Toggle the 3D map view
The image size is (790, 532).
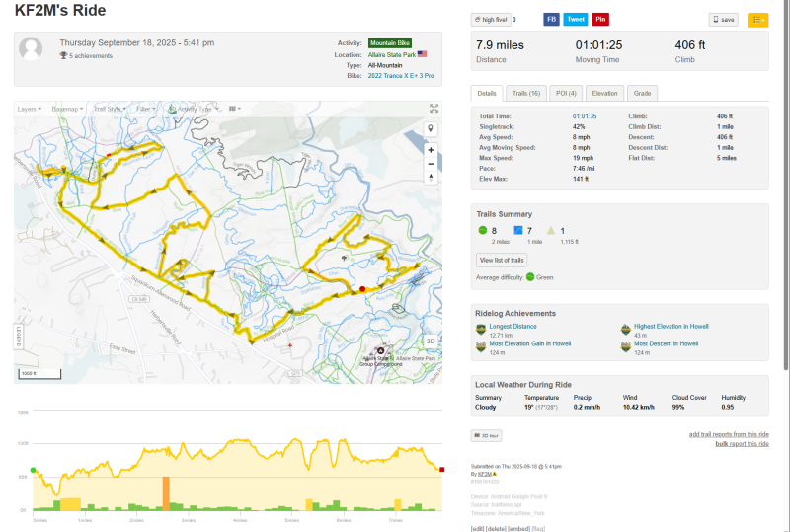pos(431,341)
